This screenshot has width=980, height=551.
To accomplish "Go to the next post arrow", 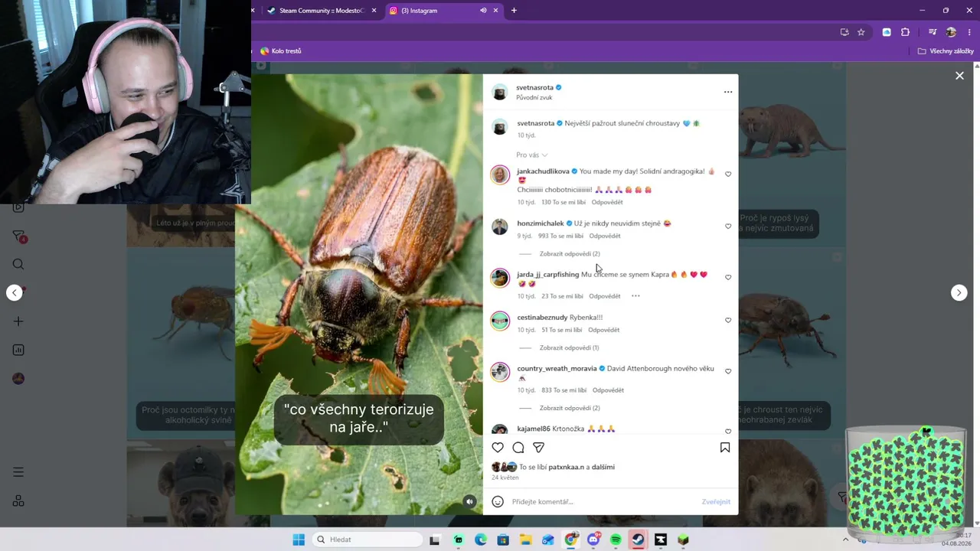I will tap(959, 293).
